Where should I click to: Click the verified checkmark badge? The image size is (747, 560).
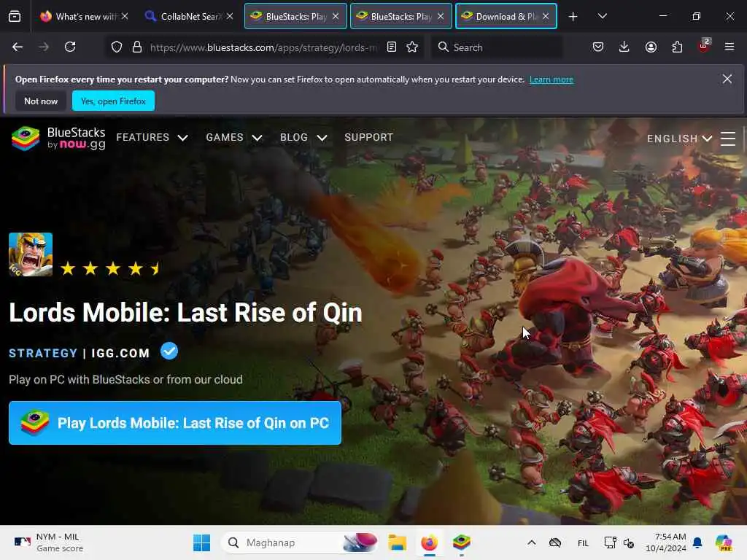coord(169,351)
